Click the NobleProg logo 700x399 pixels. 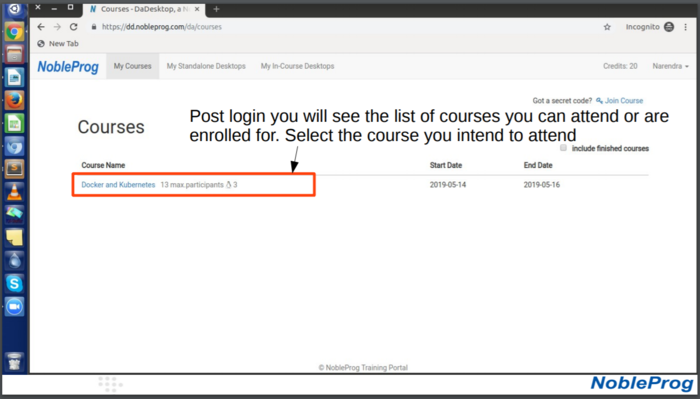point(68,66)
